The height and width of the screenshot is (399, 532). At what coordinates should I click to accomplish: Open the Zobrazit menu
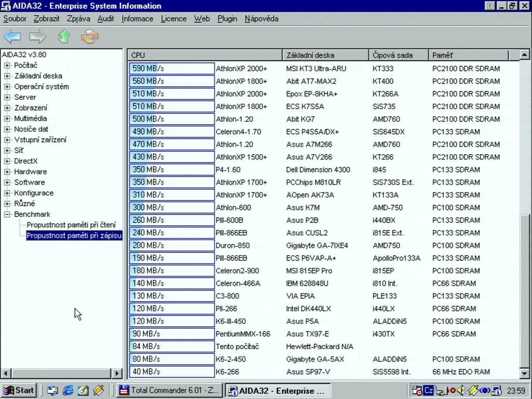(46, 19)
